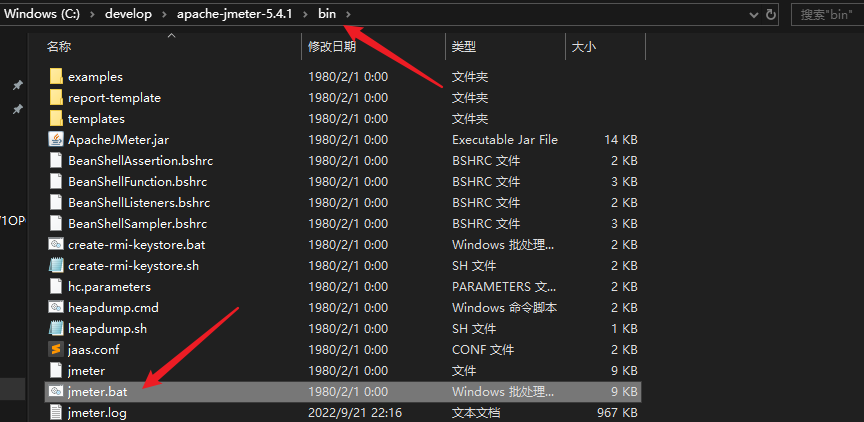
Task: Click the jaas.conf Sublime icon
Action: point(56,349)
